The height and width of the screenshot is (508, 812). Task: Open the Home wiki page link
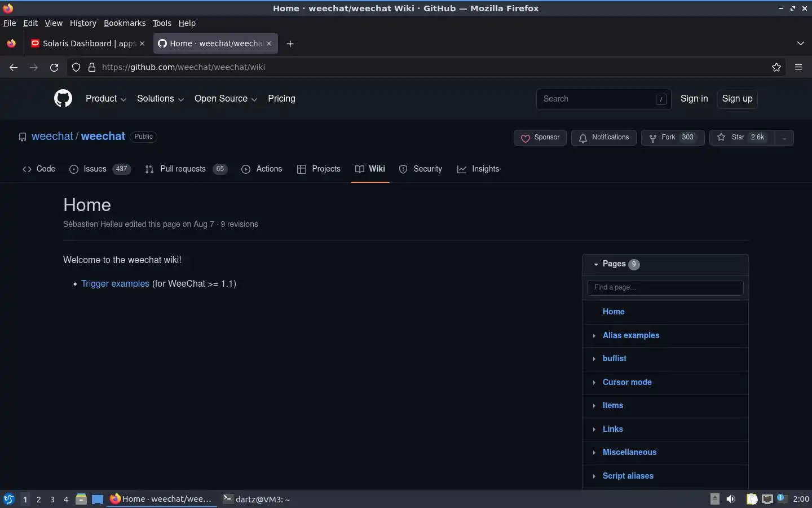pos(614,312)
